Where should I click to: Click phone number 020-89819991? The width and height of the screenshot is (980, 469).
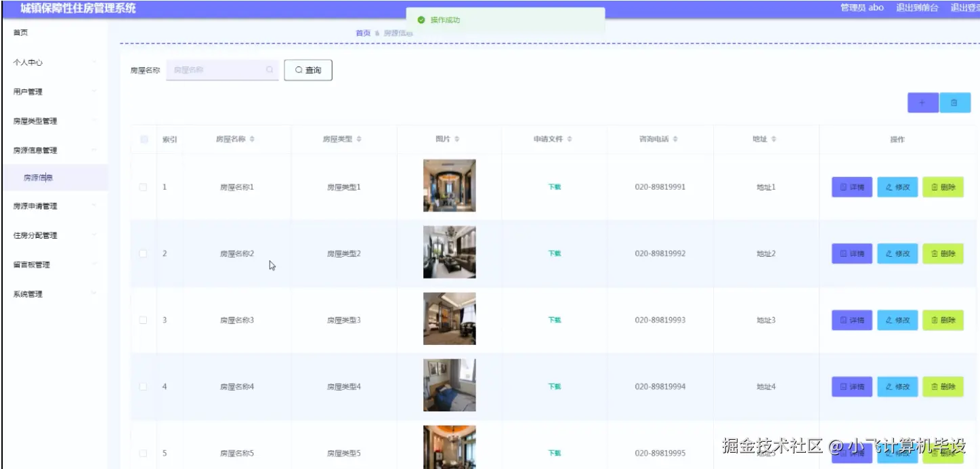pos(660,187)
